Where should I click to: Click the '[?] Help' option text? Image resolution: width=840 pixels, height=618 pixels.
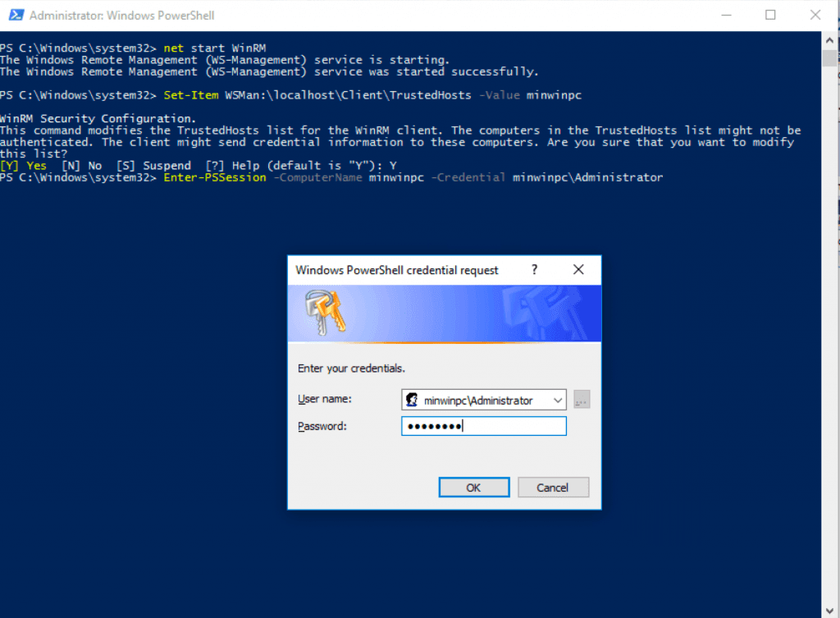[232, 166]
